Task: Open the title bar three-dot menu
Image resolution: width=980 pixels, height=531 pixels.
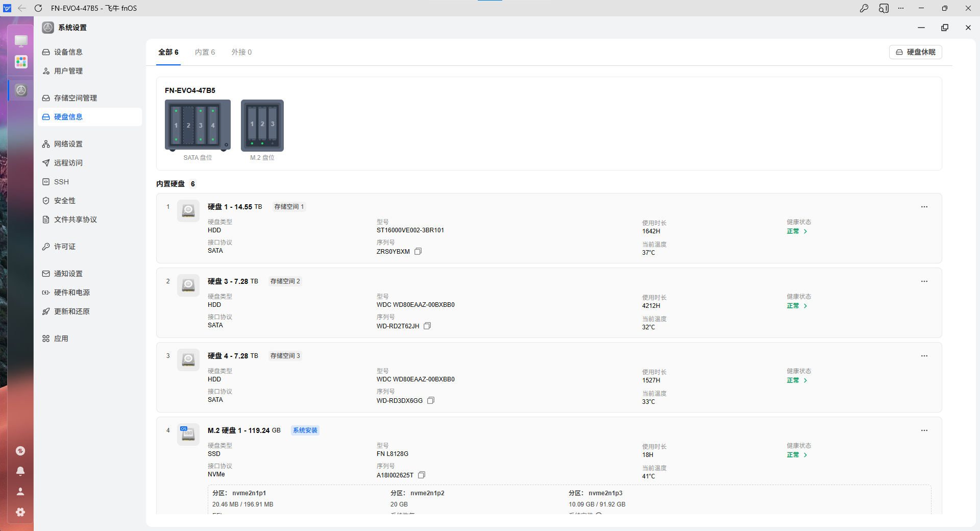Action: 901,8
